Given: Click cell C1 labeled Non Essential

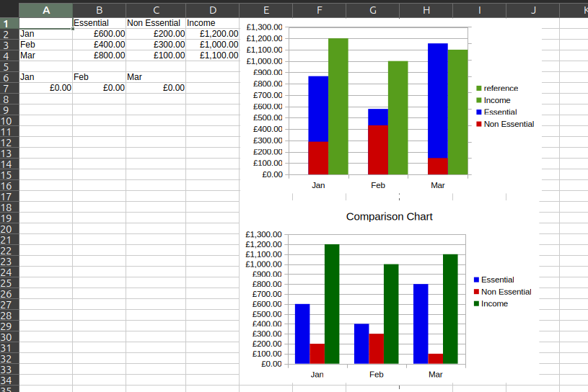Looking at the screenshot, I should coord(155,23).
